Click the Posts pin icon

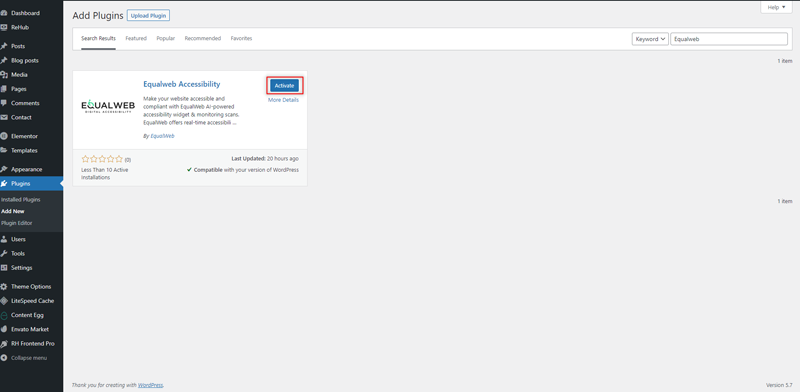pyautogui.click(x=4, y=46)
